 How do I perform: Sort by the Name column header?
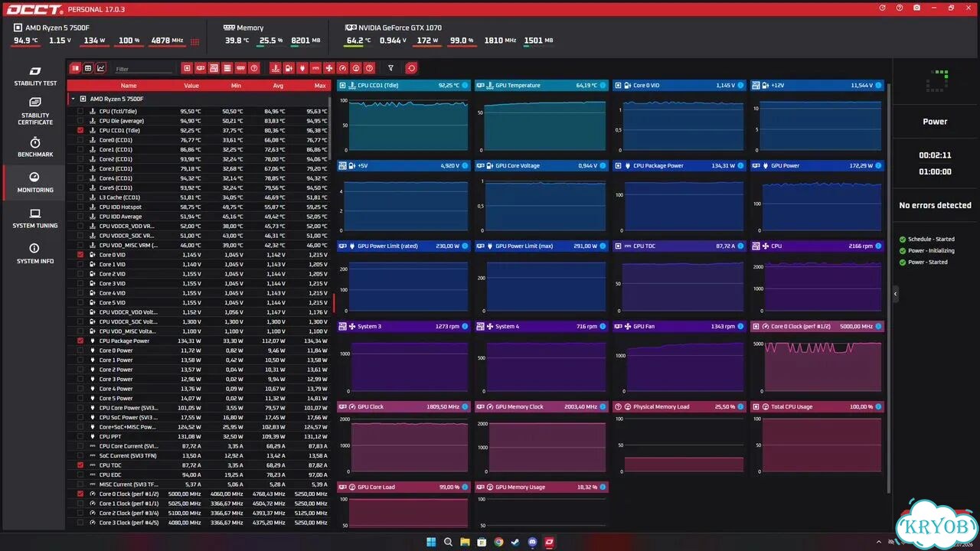(x=129, y=86)
